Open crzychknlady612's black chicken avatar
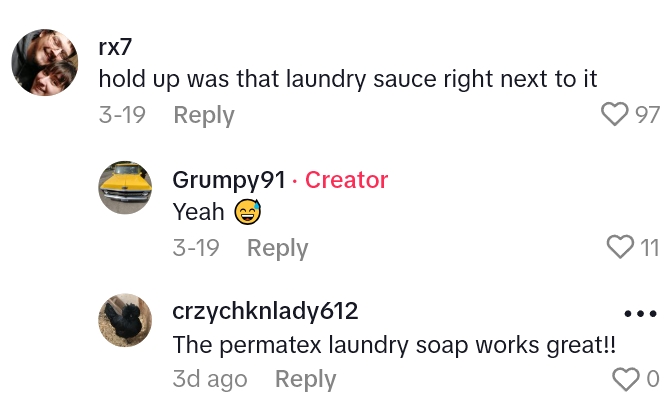This screenshot has height=409, width=668. (125, 320)
